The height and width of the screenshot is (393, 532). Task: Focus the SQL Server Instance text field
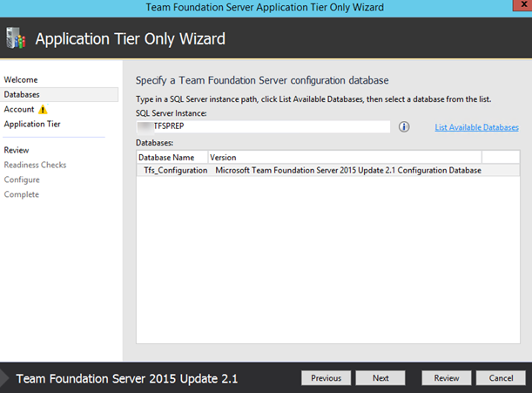(263, 126)
